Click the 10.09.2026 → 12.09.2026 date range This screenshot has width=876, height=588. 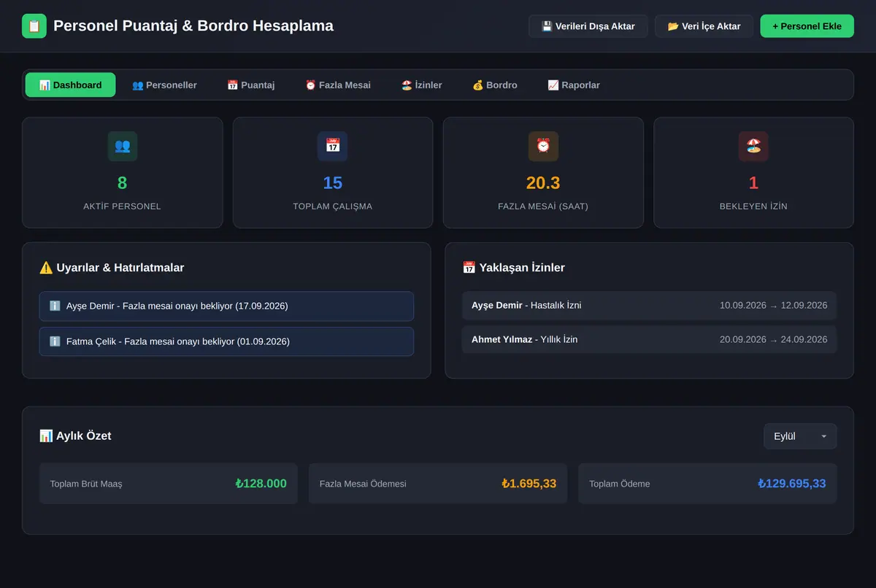coord(773,305)
